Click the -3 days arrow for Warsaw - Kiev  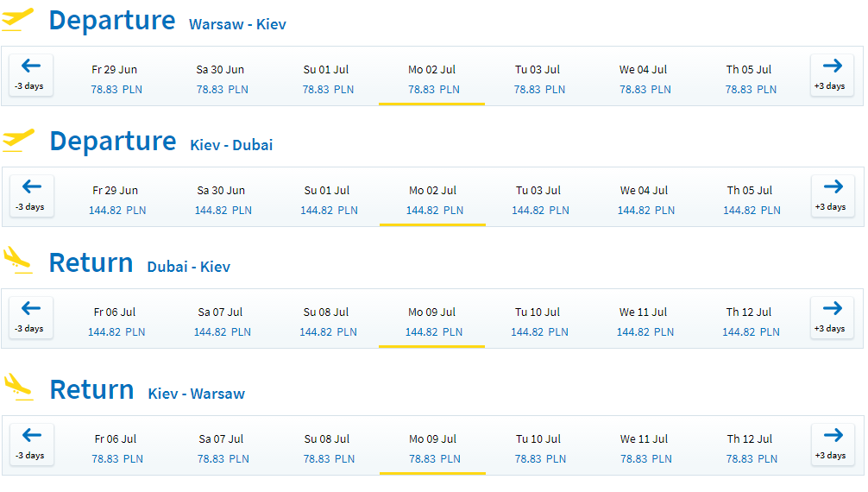(x=31, y=75)
